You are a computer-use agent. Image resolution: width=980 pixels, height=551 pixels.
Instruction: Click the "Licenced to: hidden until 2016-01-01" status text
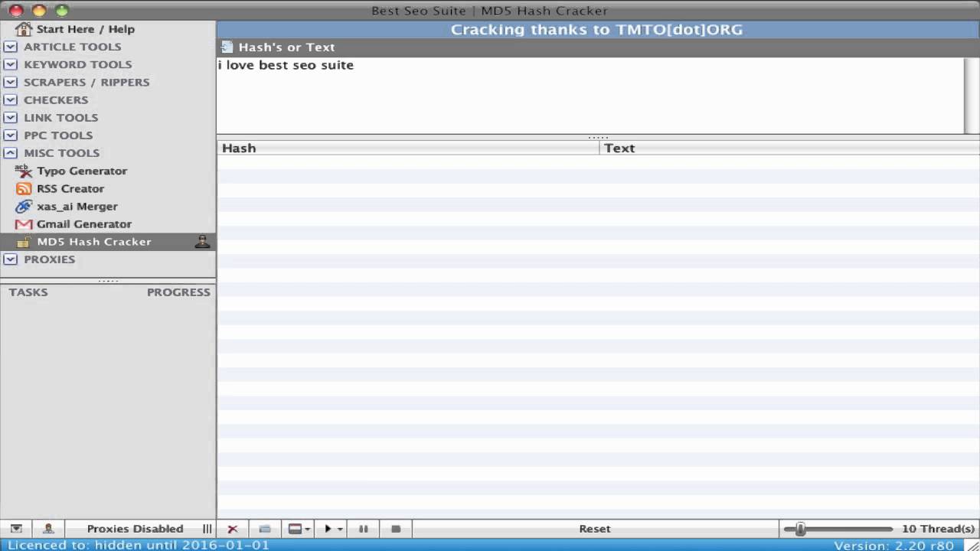[139, 545]
